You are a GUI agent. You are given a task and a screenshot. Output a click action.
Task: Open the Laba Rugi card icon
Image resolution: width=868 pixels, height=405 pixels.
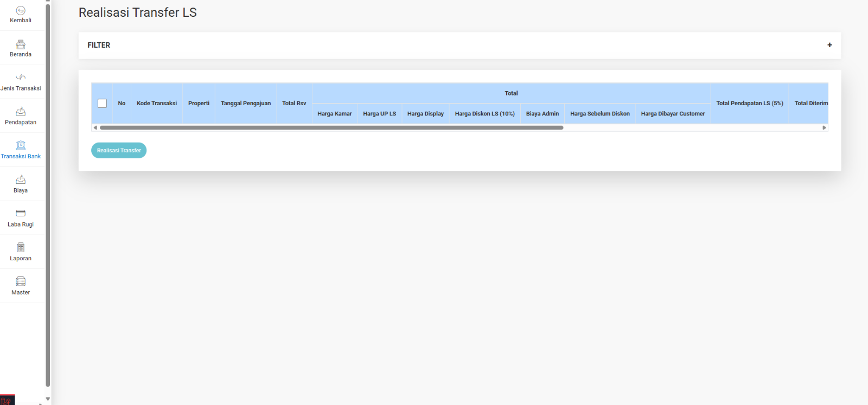[x=21, y=213]
